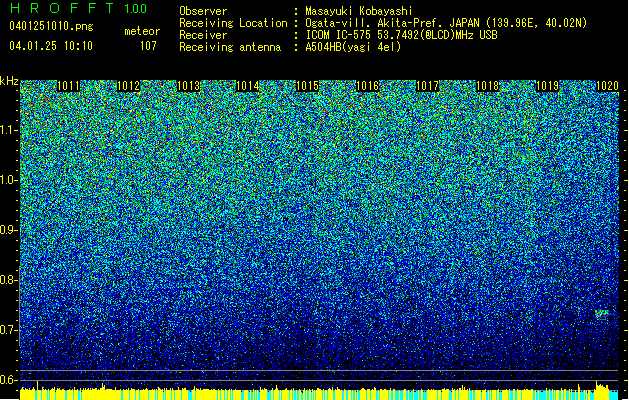Click the 1016 time marker
The width and height of the screenshot is (629, 400).
click(367, 86)
